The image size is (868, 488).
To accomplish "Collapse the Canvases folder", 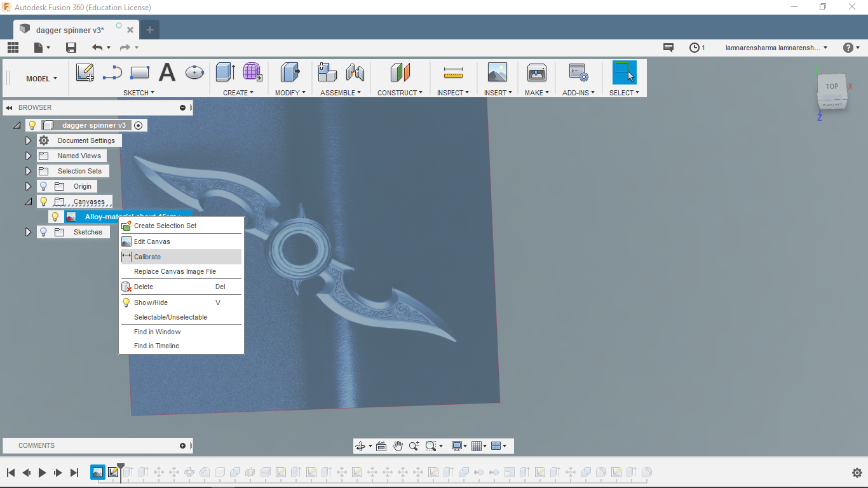I will pos(28,201).
